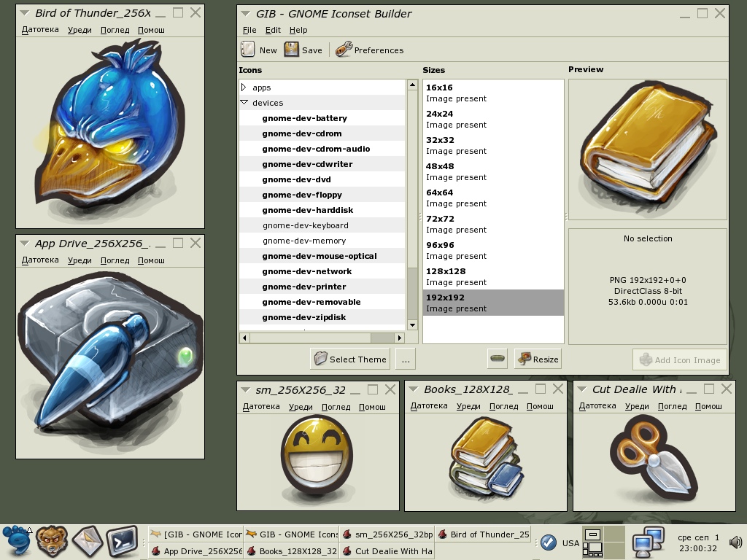Image resolution: width=747 pixels, height=560 pixels.
Task: Open Помош menu in Books_128X128 window
Action: point(540,406)
